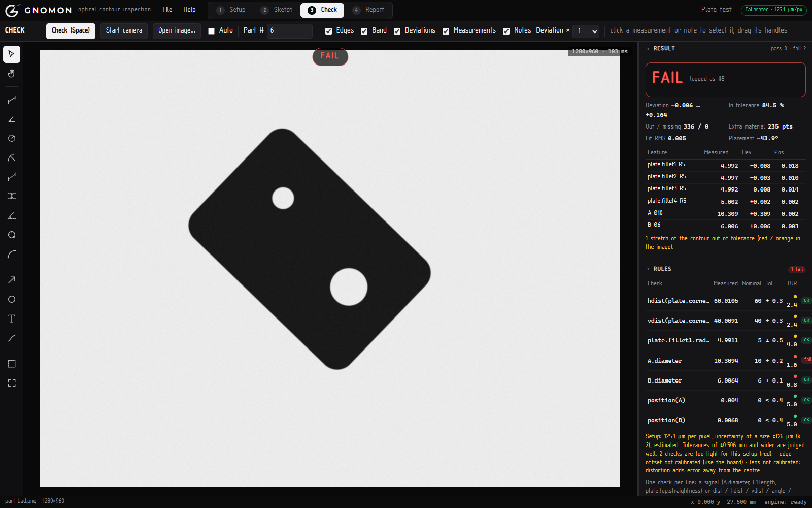Choose the caliper width measurement tool
Viewport: 812px width, 508px height.
point(12,196)
